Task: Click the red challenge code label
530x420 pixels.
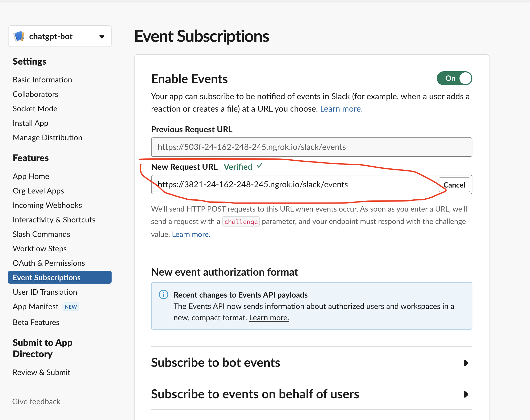Action: (241, 222)
